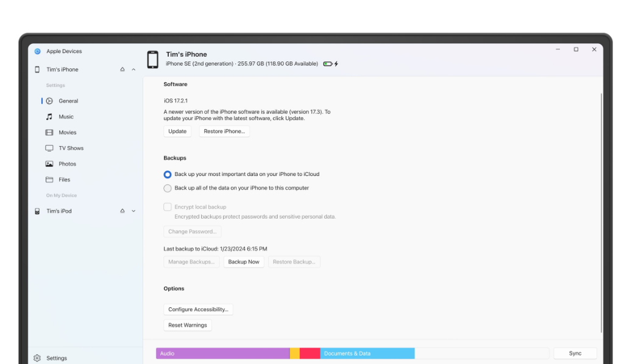Click the red storage bar segment
This screenshot has height=364, width=641.
pos(310,354)
